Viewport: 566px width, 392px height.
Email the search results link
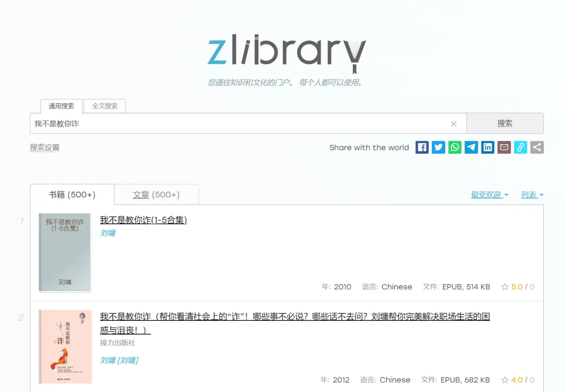pyautogui.click(x=504, y=147)
